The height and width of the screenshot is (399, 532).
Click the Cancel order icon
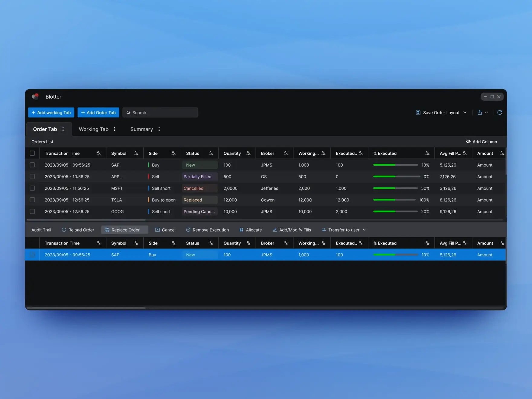point(157,230)
